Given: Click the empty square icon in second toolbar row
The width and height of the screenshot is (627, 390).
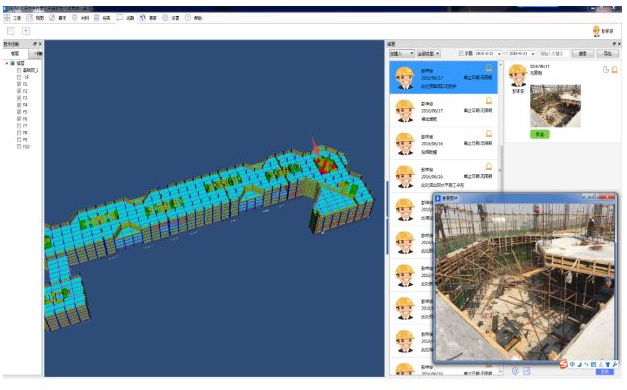Looking at the screenshot, I should click(11, 31).
